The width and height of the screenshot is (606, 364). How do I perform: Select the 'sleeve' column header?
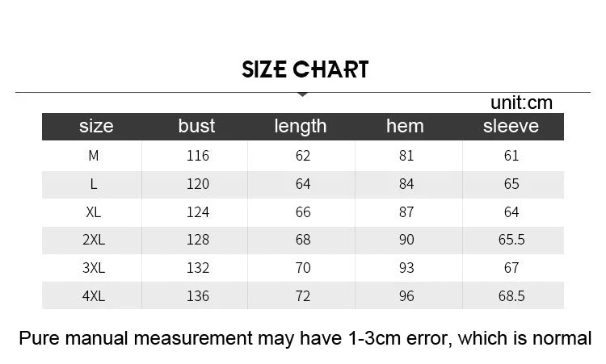coord(511,126)
